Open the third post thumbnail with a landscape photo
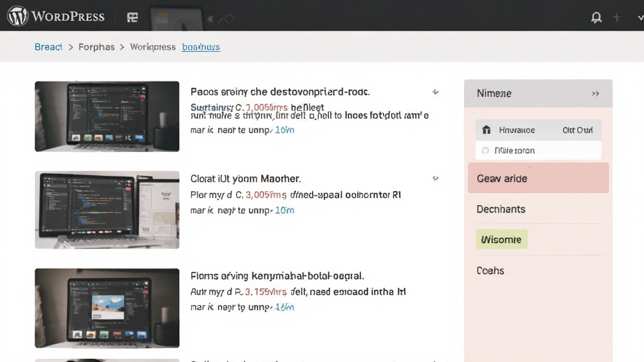The image size is (644, 362). [x=107, y=308]
